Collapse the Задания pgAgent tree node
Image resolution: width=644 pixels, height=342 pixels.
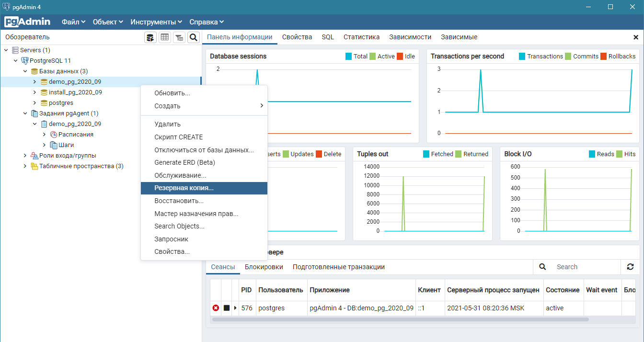[25, 114]
